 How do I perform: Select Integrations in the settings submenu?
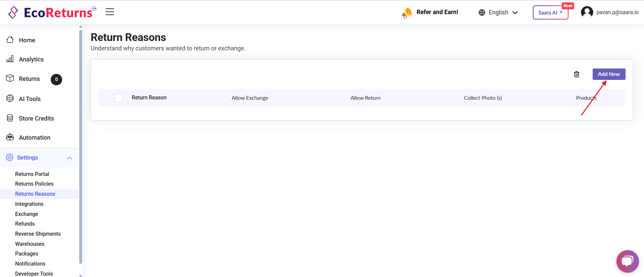(29, 204)
